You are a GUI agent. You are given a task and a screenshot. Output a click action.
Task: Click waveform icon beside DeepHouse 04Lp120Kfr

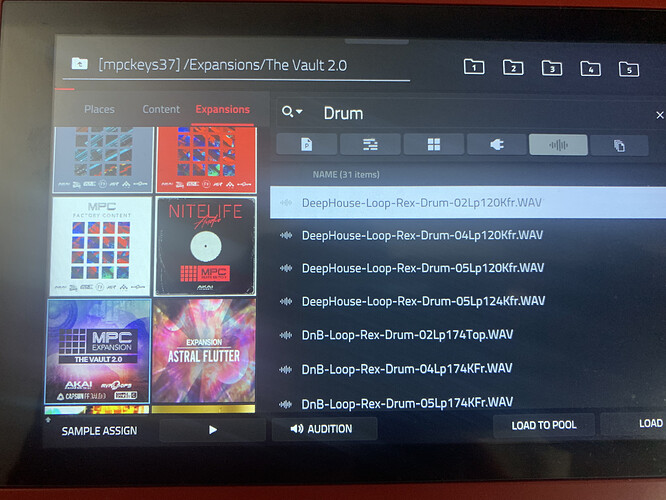pos(286,235)
